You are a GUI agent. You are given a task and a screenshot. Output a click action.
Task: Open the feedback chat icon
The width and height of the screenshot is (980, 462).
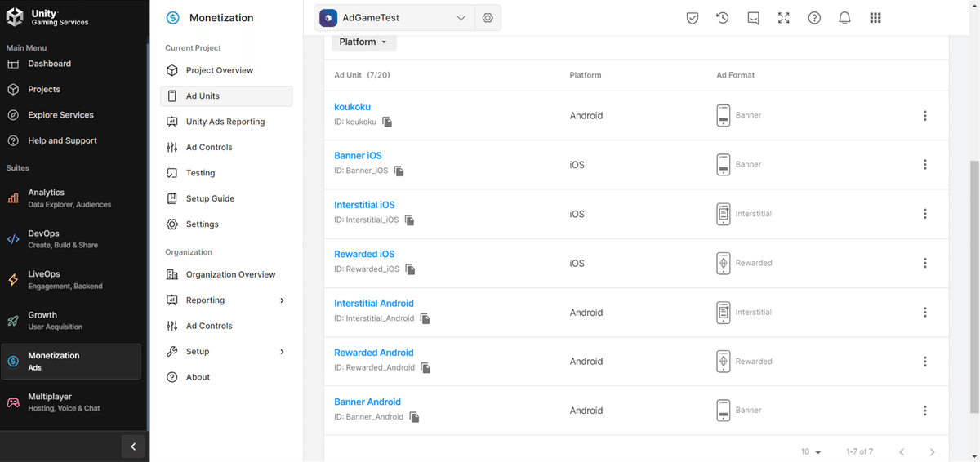[x=753, y=18]
